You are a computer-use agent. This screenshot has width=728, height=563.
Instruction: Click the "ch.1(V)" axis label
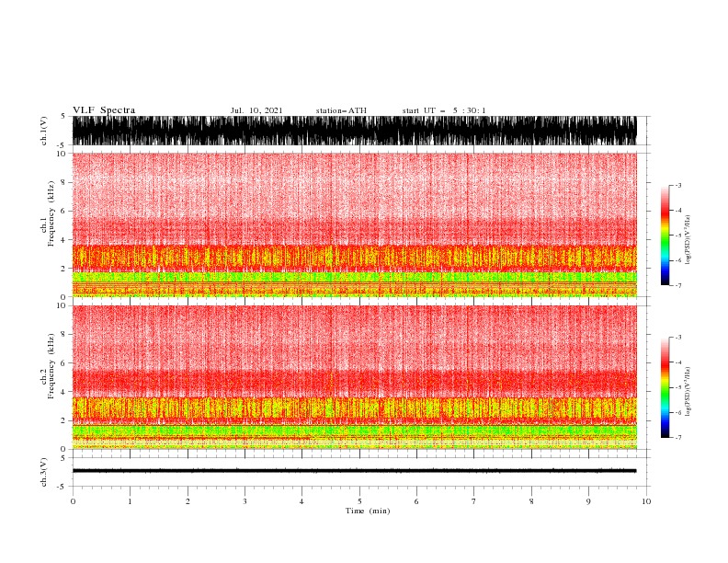(44, 131)
